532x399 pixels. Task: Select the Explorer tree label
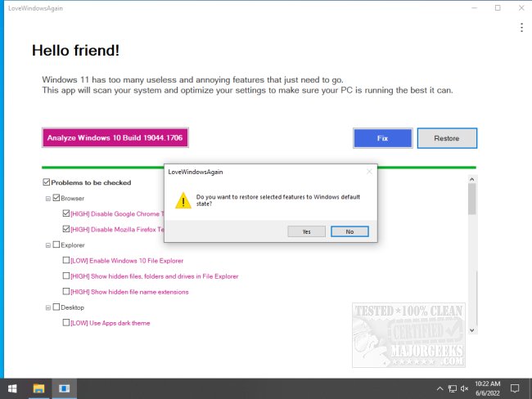(x=73, y=245)
